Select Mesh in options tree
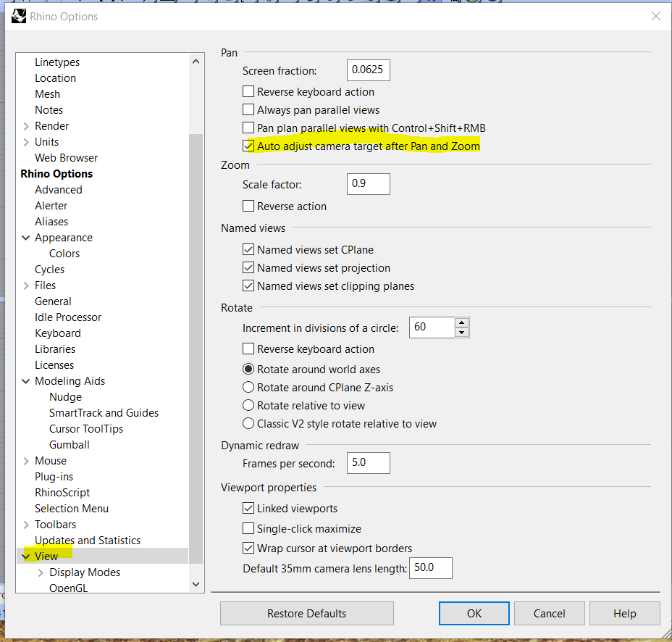Viewport: 672px width, 642px height. (x=47, y=94)
